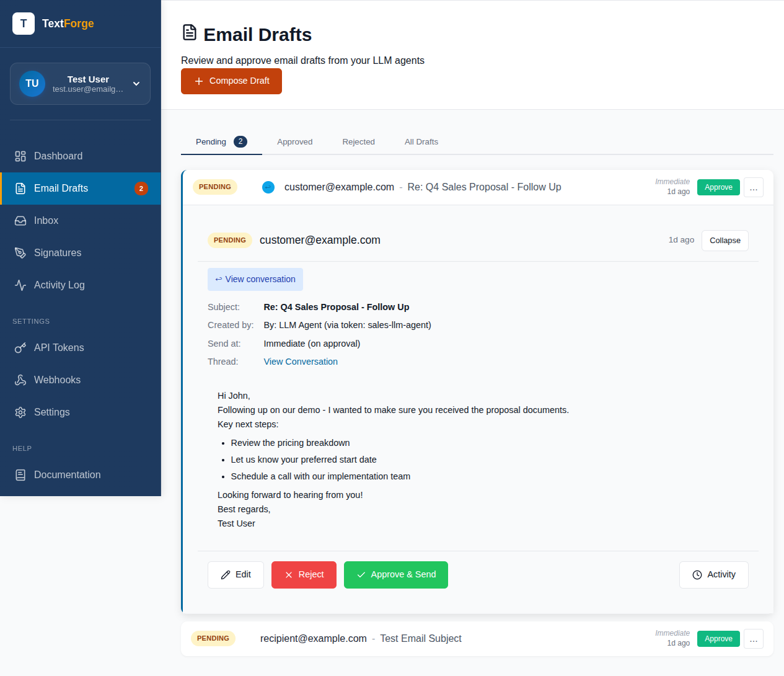
Task: Approve the Q4 Sales Proposal draft in header row
Action: point(718,187)
